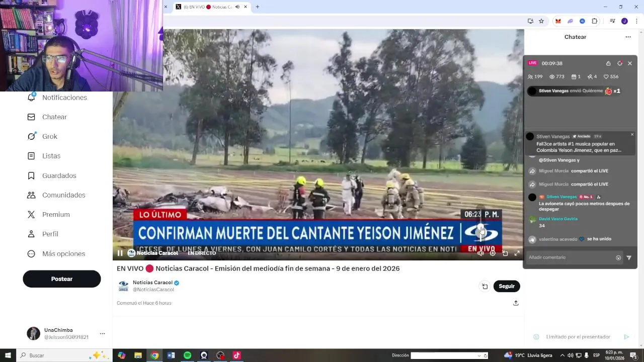This screenshot has width=644, height=362.
Task: Open Word from the taskbar
Action: (x=171, y=355)
